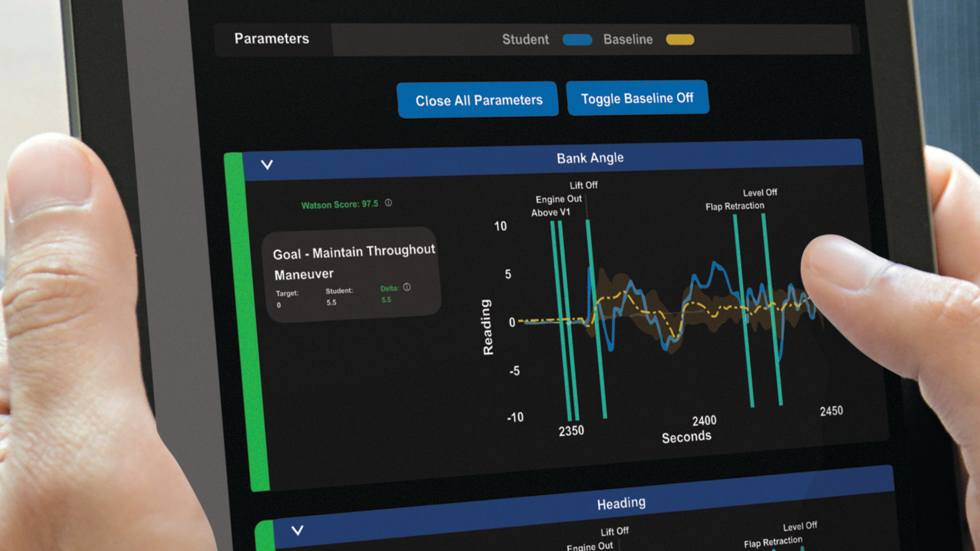Collapse the Heading panel with its chevron
The width and height of the screenshot is (980, 551).
tap(298, 530)
